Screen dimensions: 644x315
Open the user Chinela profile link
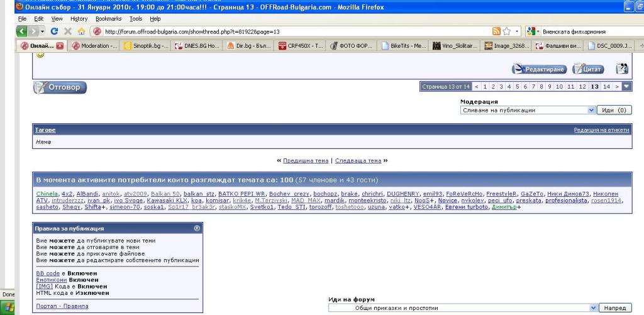(x=47, y=194)
